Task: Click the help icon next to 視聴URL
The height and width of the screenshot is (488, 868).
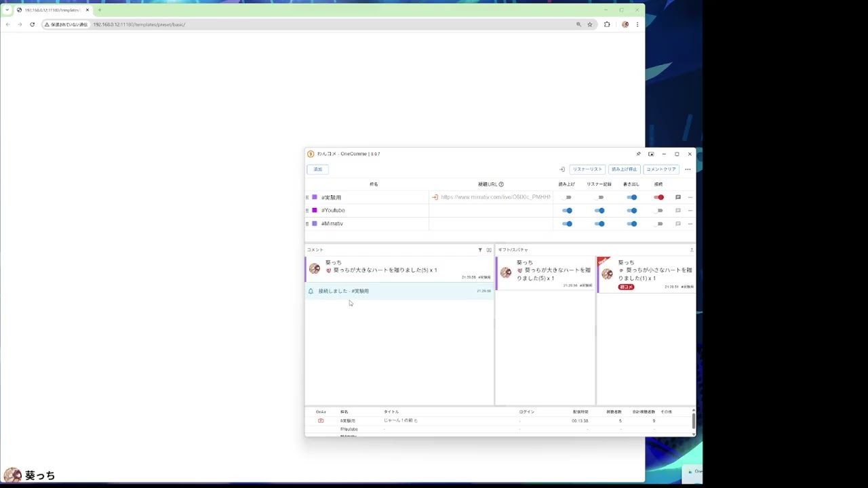Action: 501,184
